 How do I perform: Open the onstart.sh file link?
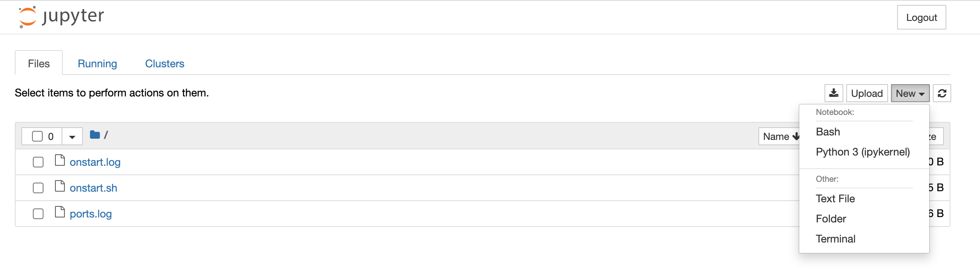pyautogui.click(x=94, y=188)
